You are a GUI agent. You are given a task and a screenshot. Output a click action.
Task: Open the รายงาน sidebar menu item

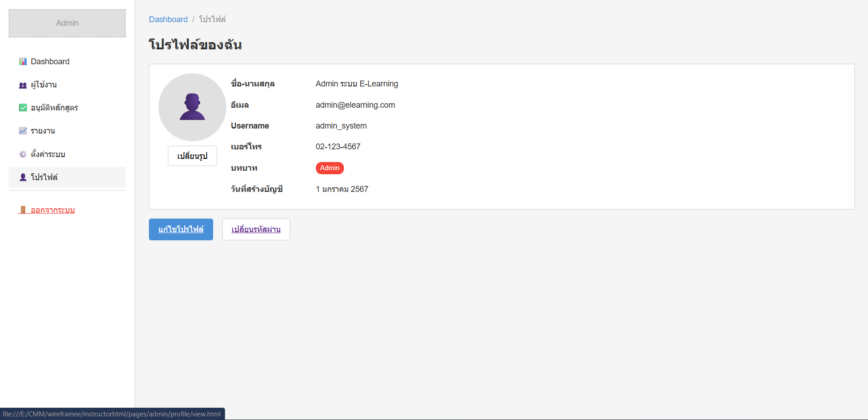click(43, 131)
